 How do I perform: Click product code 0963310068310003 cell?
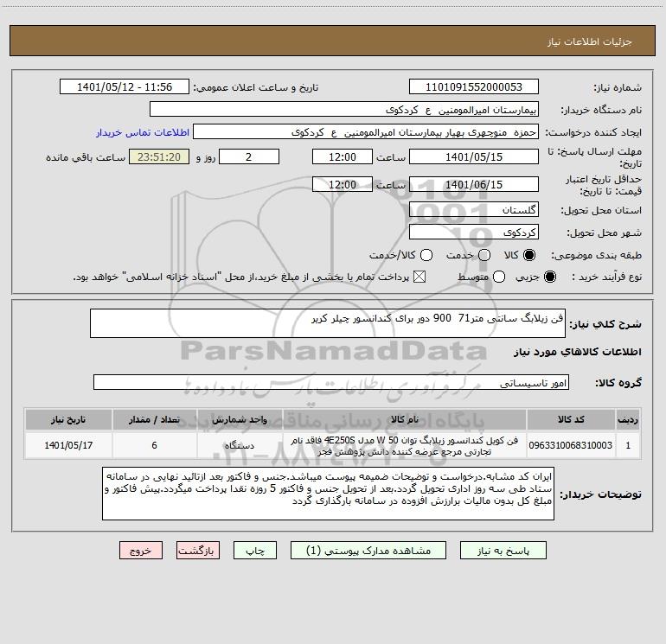[x=571, y=445]
